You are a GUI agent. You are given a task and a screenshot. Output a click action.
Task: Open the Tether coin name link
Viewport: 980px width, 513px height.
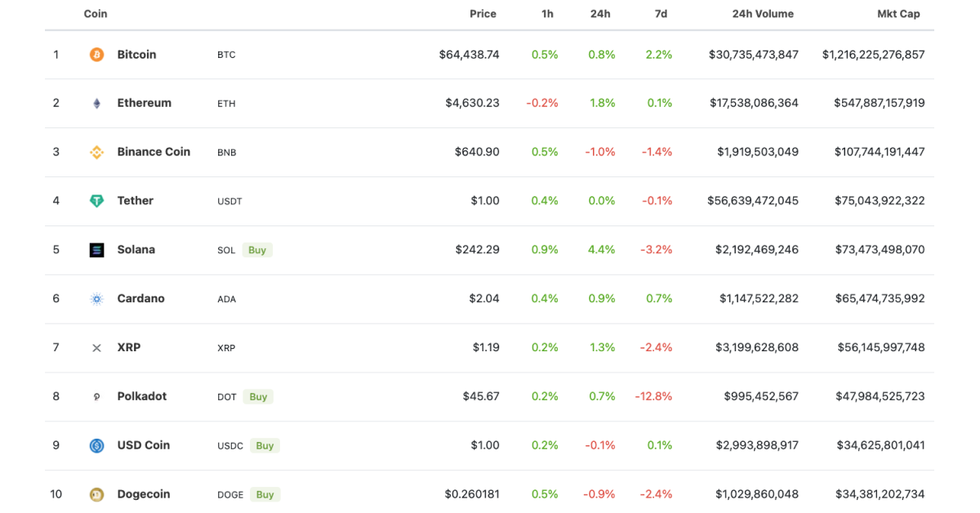coord(136,201)
